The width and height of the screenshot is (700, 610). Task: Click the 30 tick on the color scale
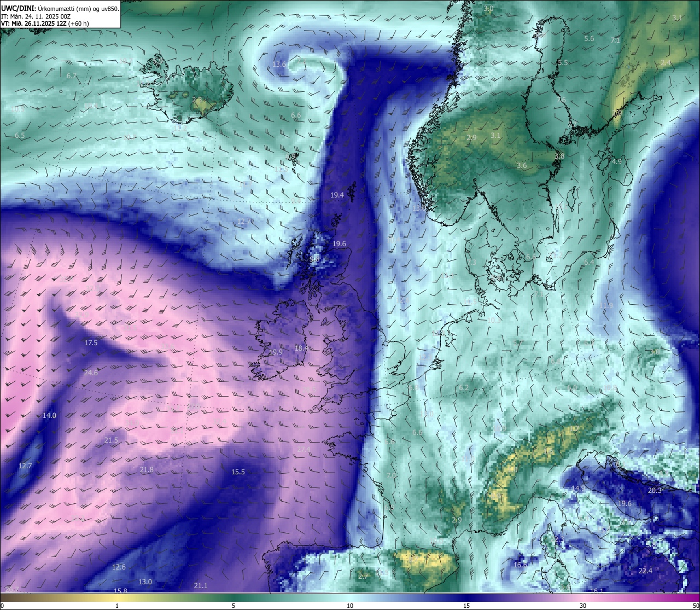point(583,606)
